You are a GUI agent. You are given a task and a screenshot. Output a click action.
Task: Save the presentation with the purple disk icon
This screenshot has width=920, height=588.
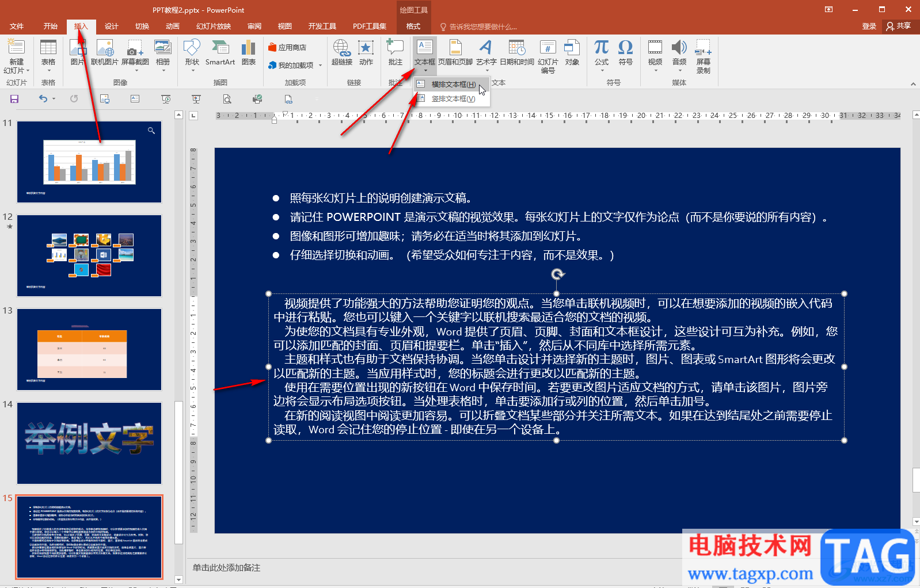[x=14, y=99]
